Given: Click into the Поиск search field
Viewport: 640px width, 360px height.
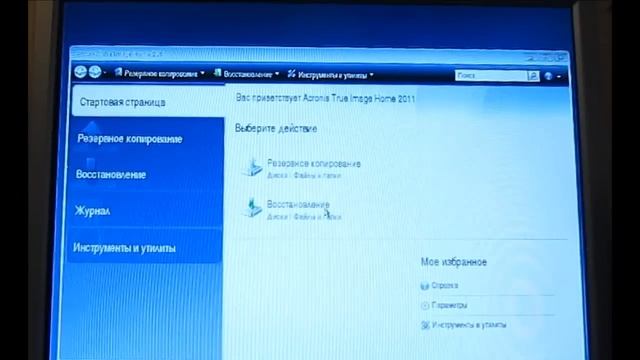Looking at the screenshot, I should tap(491, 76).
